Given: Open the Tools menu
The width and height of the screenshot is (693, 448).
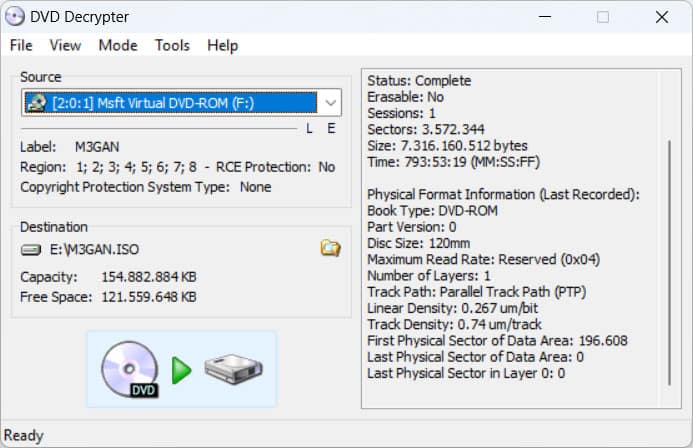Looking at the screenshot, I should click(172, 45).
